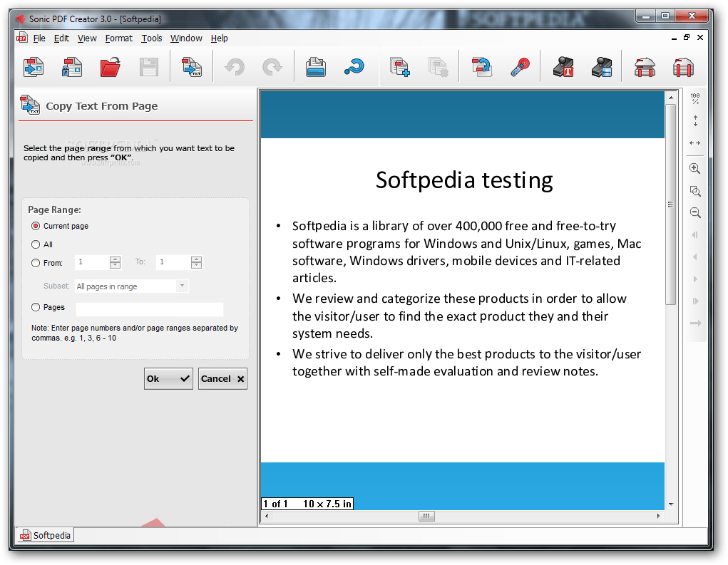Click the vertical scrollbar thumb of the document

click(x=670, y=204)
